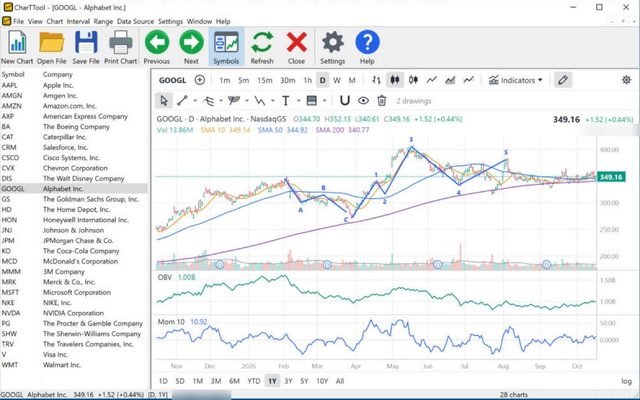Select the D daily interval
Viewport: 640px width, 400px height.
[322, 80]
